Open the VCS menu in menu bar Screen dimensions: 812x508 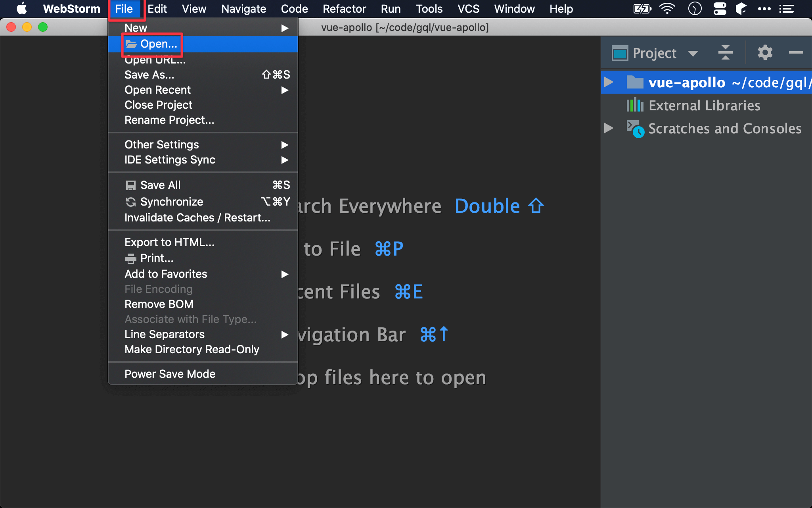468,9
